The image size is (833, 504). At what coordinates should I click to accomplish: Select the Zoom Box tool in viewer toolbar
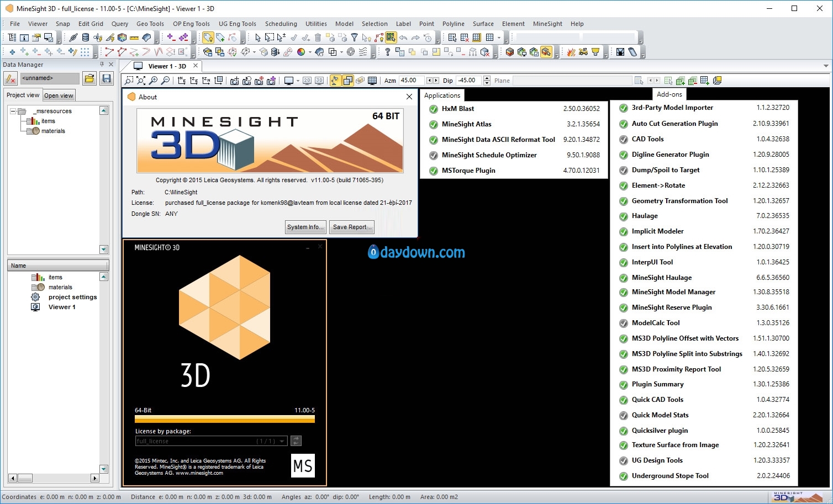click(129, 81)
